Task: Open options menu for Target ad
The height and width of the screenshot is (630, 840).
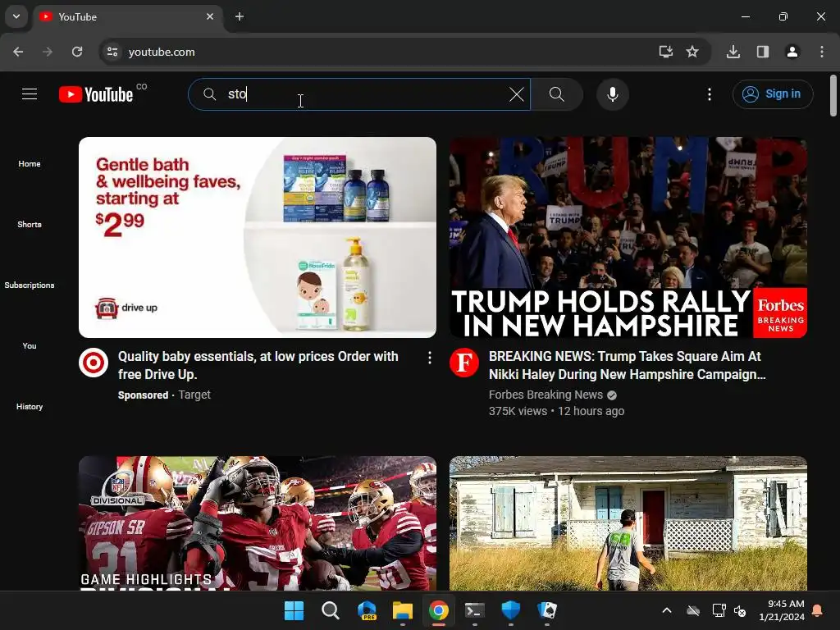Action: pos(430,358)
